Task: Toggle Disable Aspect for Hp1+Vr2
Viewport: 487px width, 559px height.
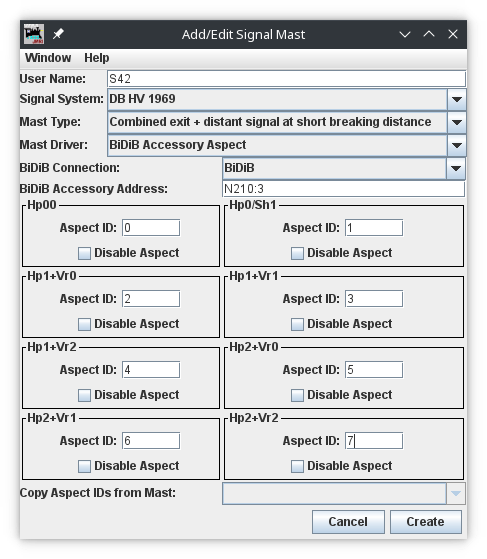Action: (84, 395)
